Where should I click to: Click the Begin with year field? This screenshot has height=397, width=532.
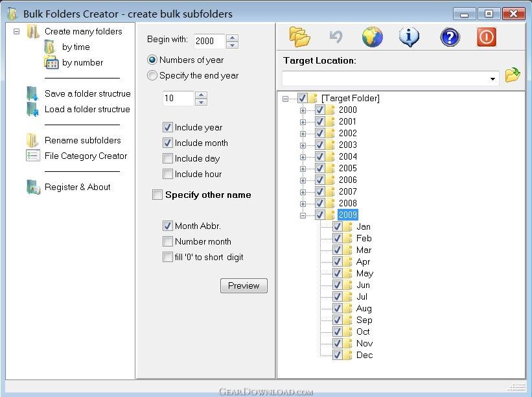[x=210, y=41]
